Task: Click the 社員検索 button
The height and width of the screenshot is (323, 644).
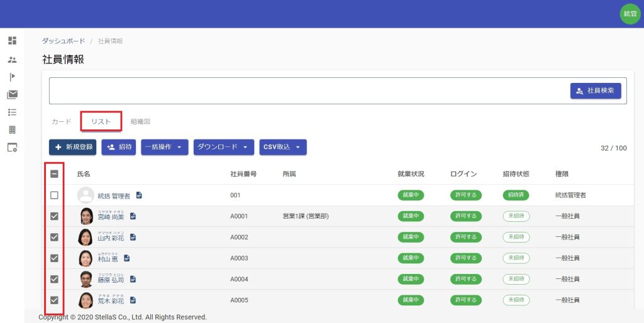Action: tap(595, 91)
